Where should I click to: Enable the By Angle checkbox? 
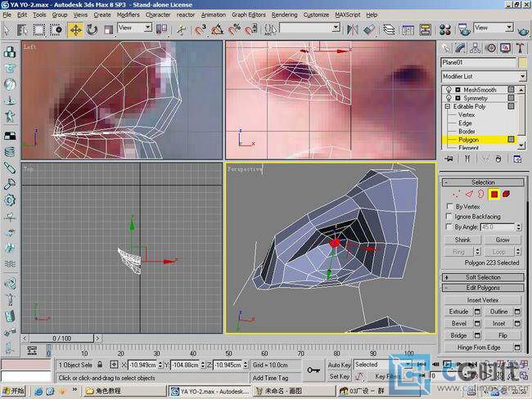pyautogui.click(x=449, y=226)
